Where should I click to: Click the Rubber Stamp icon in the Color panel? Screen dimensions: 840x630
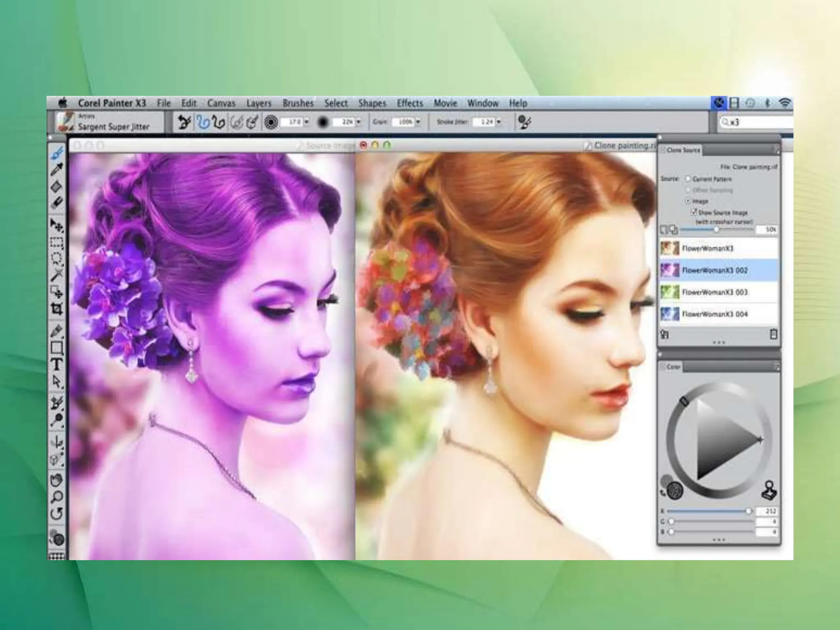pyautogui.click(x=769, y=491)
